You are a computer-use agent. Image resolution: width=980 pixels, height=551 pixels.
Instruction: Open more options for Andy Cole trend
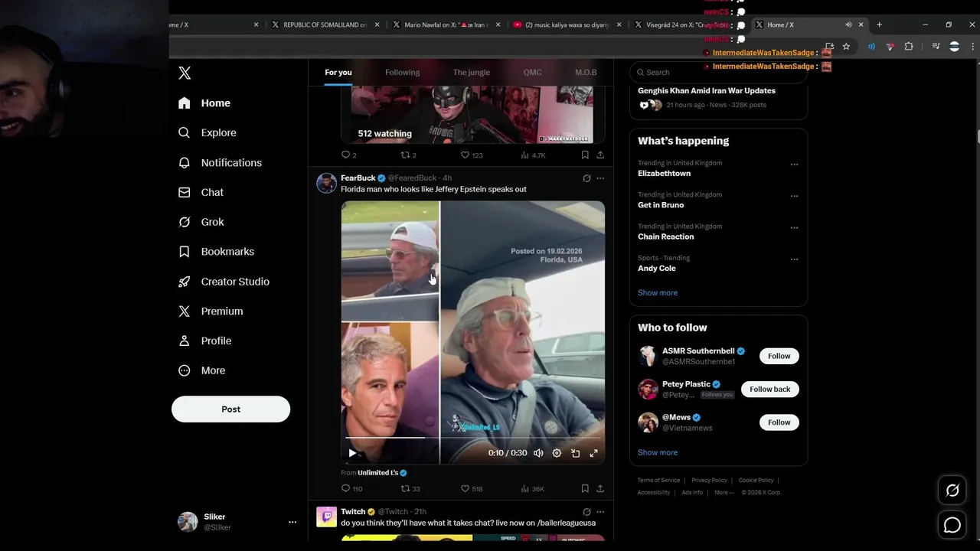click(794, 259)
